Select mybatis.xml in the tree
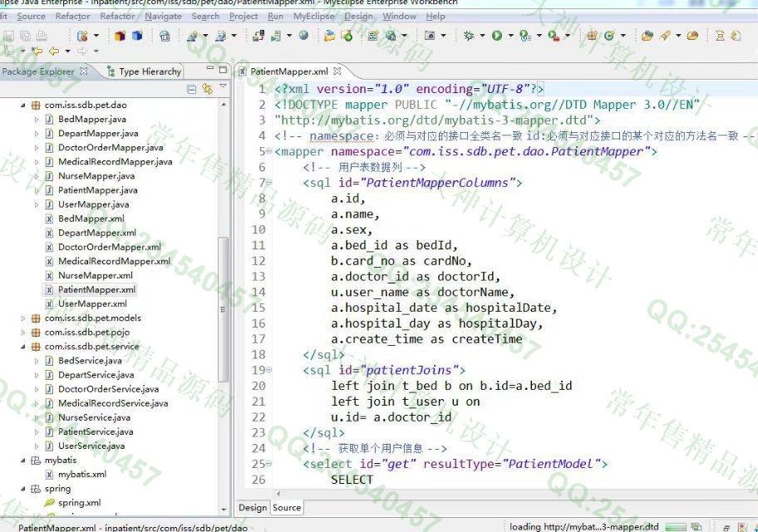This screenshot has width=758, height=532. 82,475
